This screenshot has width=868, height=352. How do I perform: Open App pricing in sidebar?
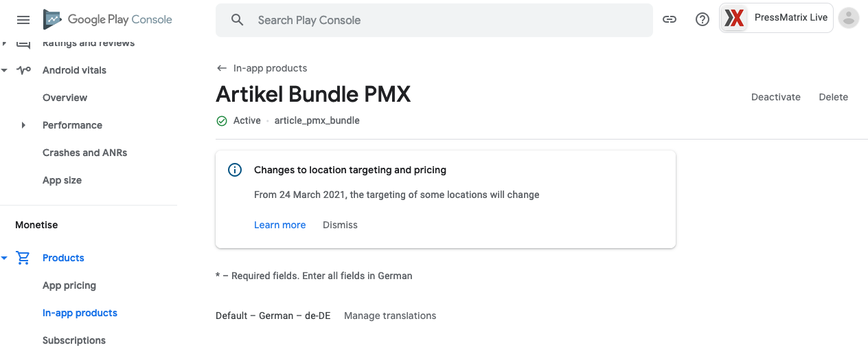tap(69, 285)
